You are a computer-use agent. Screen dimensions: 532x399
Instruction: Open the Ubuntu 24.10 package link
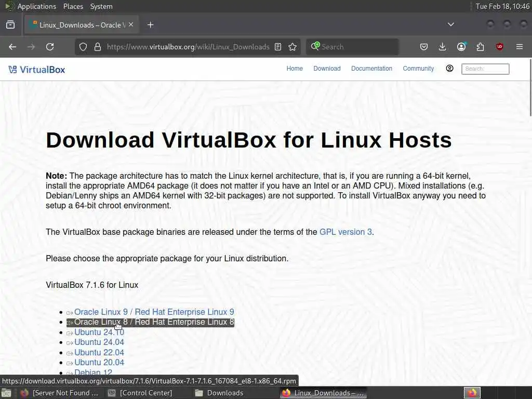(99, 332)
